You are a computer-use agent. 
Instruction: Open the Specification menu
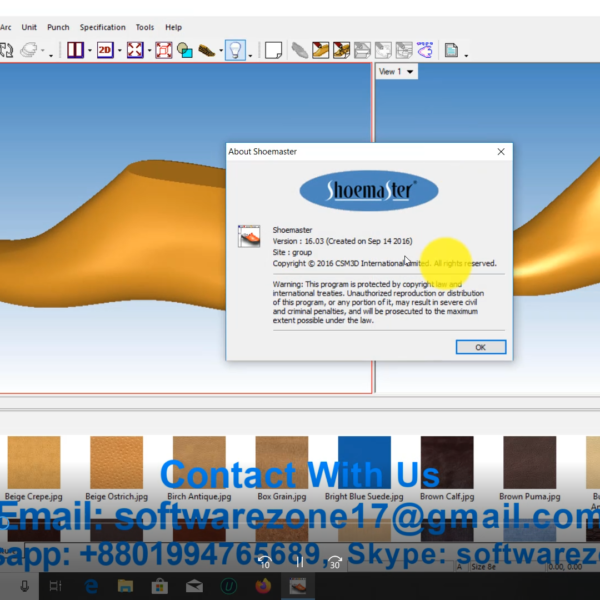pos(103,27)
